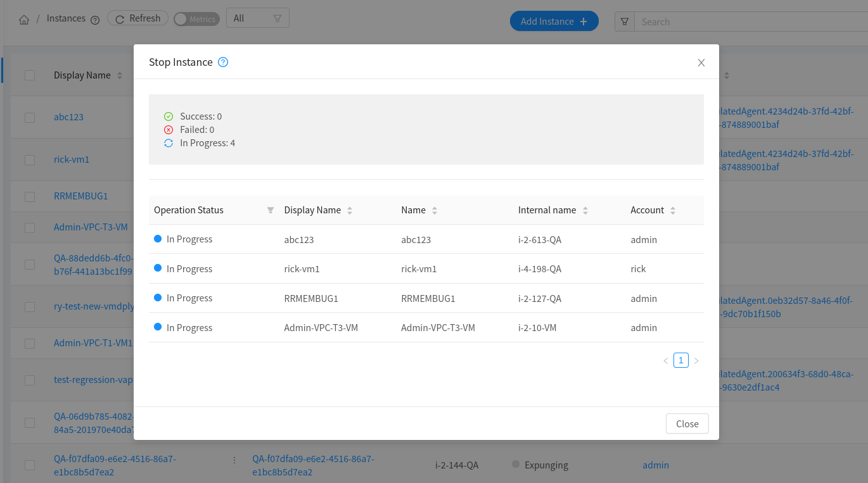The image size is (868, 483).
Task: Sort the Internal name column
Action: 585,210
